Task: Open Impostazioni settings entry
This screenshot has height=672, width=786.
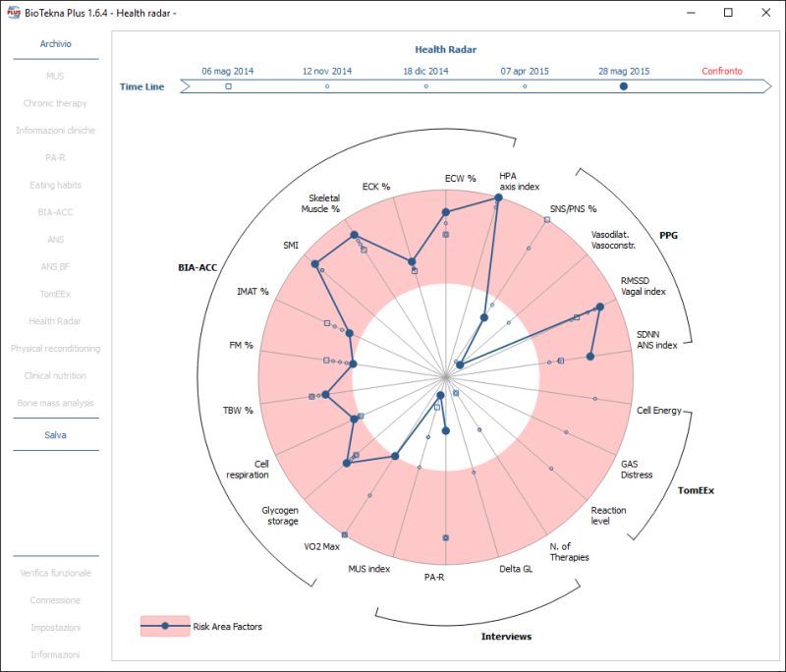Action: (x=55, y=628)
